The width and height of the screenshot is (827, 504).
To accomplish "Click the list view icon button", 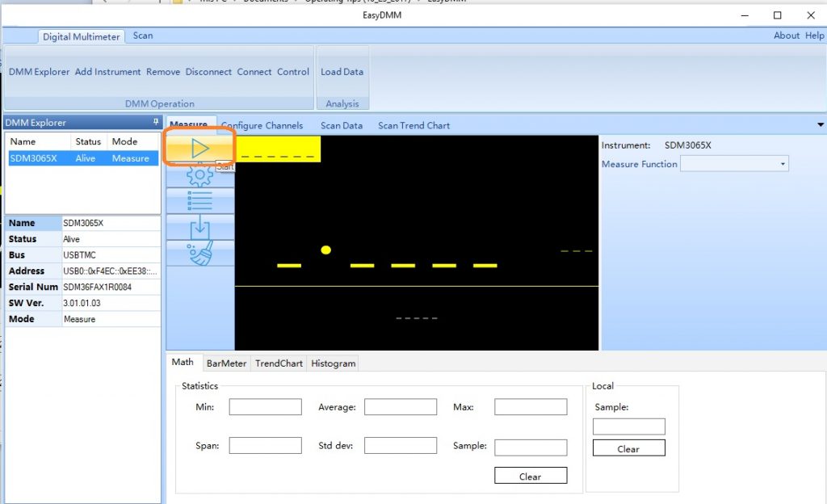I will 199,201.
